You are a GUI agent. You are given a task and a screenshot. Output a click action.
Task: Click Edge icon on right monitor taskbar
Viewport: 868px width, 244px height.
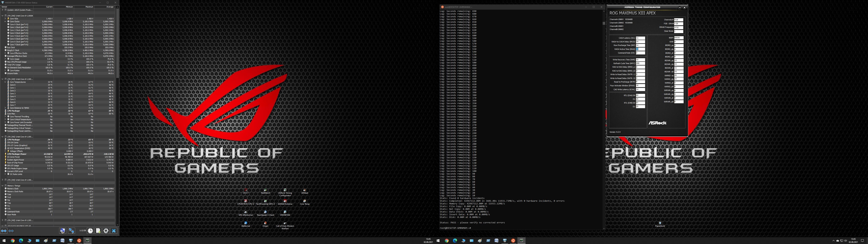455,241
